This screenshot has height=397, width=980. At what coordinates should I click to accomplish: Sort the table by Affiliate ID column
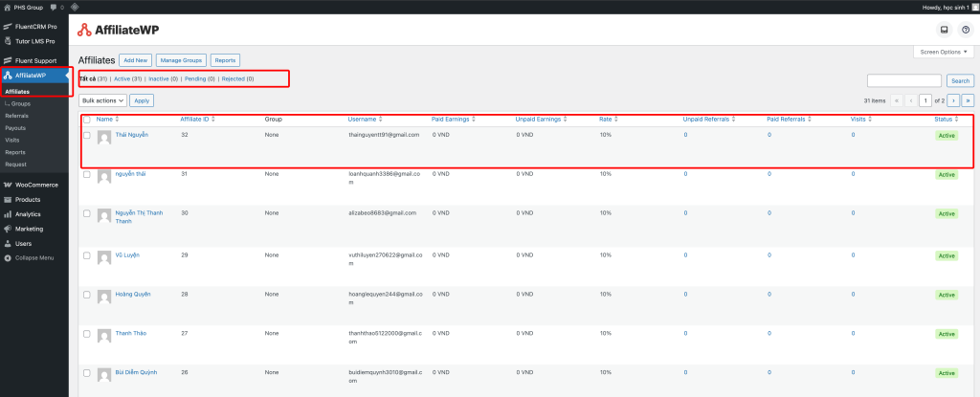click(197, 120)
